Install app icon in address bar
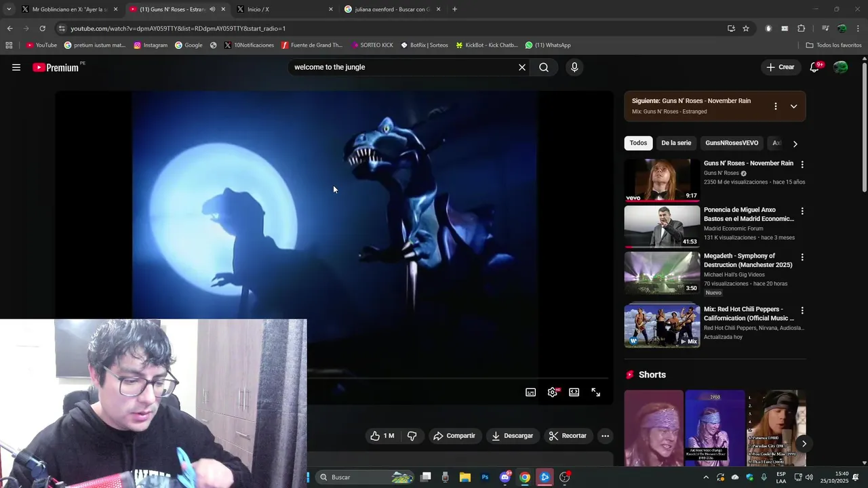This screenshot has height=488, width=868. (x=731, y=28)
